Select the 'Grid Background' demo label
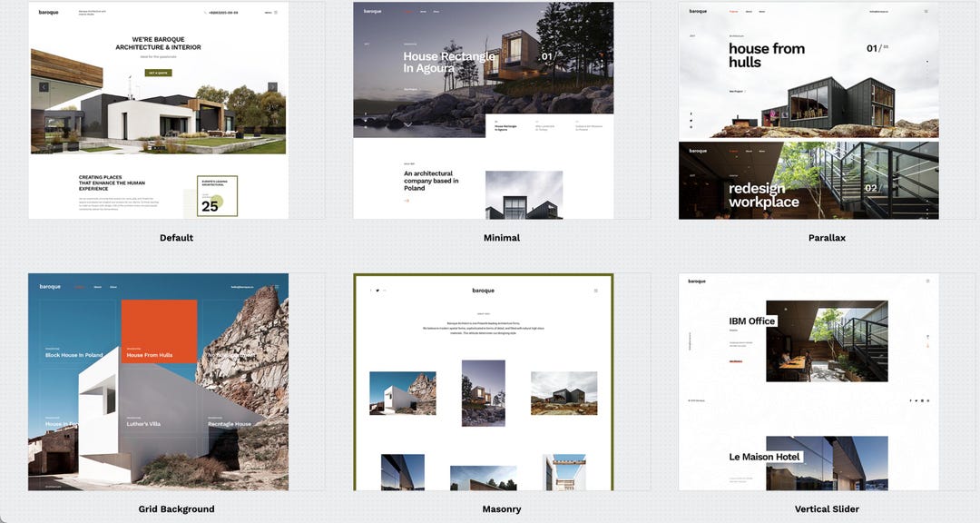The image size is (980, 523). tap(176, 509)
